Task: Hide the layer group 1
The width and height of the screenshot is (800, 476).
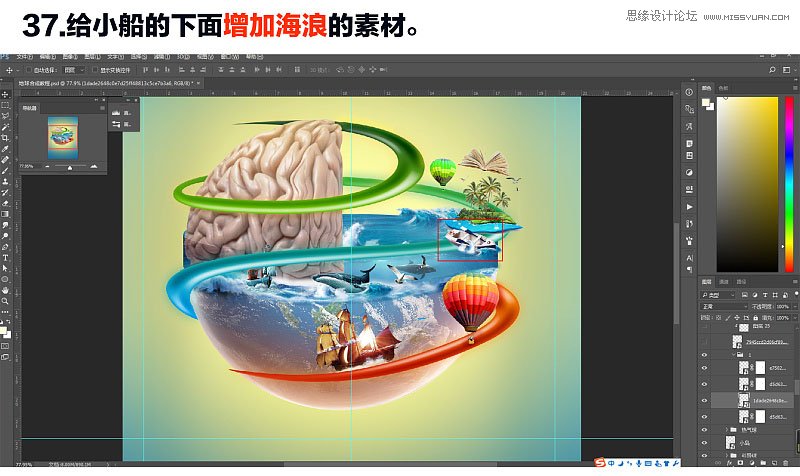Action: pyautogui.click(x=705, y=355)
